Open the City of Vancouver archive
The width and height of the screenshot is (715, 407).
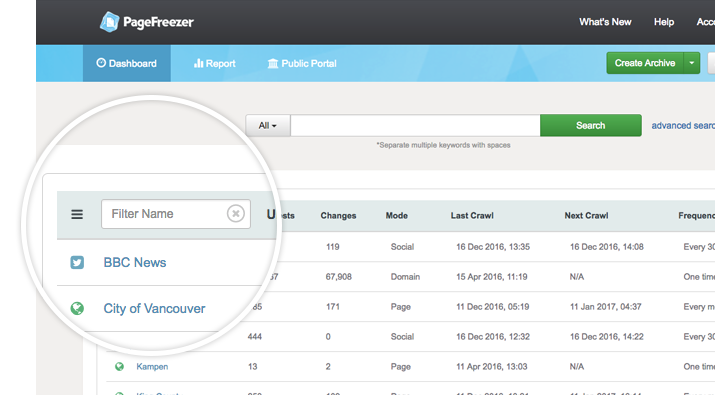[154, 309]
